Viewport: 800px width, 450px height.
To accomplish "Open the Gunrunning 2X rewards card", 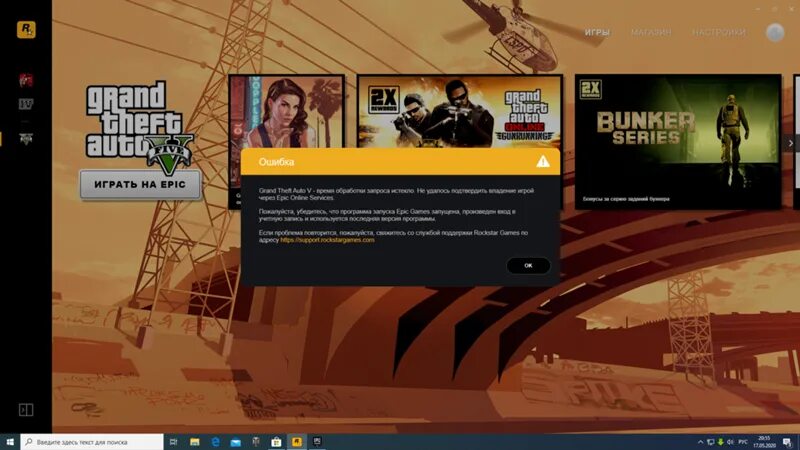I will pos(459,111).
